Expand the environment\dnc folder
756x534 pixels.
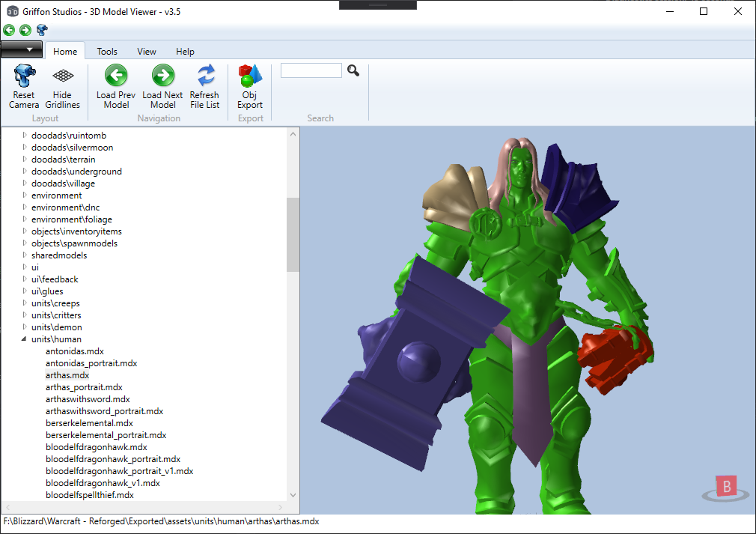click(25, 207)
